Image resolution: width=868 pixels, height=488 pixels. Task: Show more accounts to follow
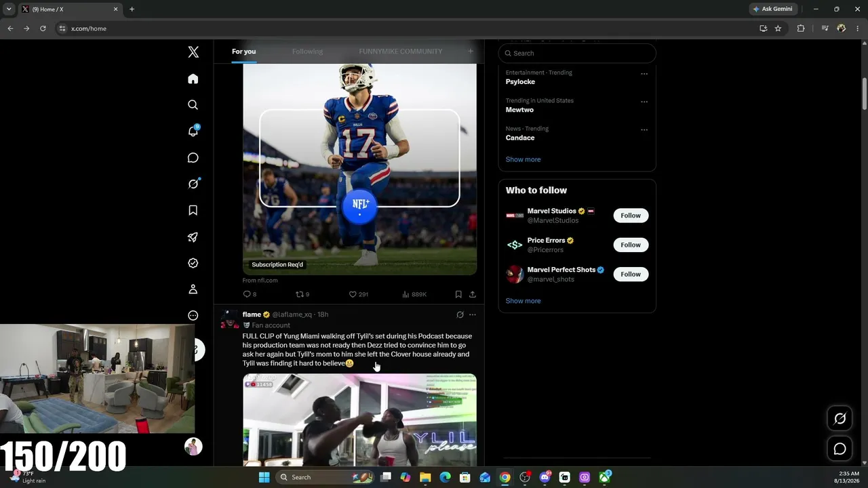(523, 301)
